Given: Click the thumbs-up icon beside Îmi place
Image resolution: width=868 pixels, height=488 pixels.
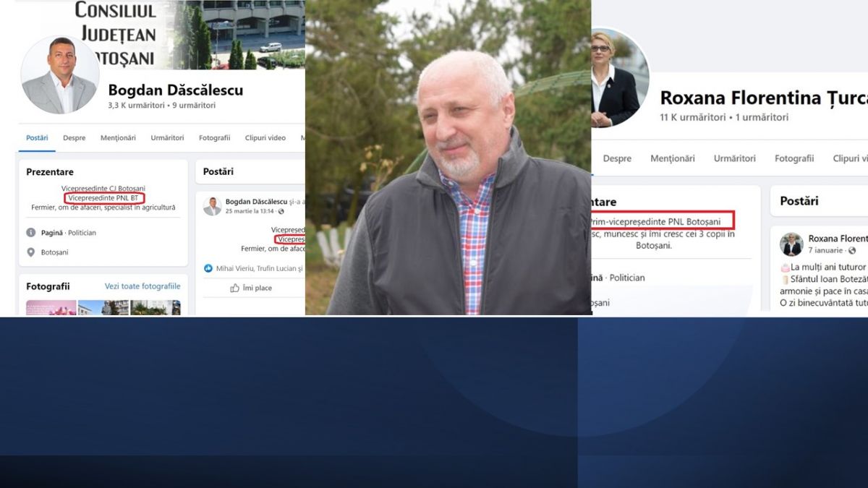Looking at the screenshot, I should [234, 288].
